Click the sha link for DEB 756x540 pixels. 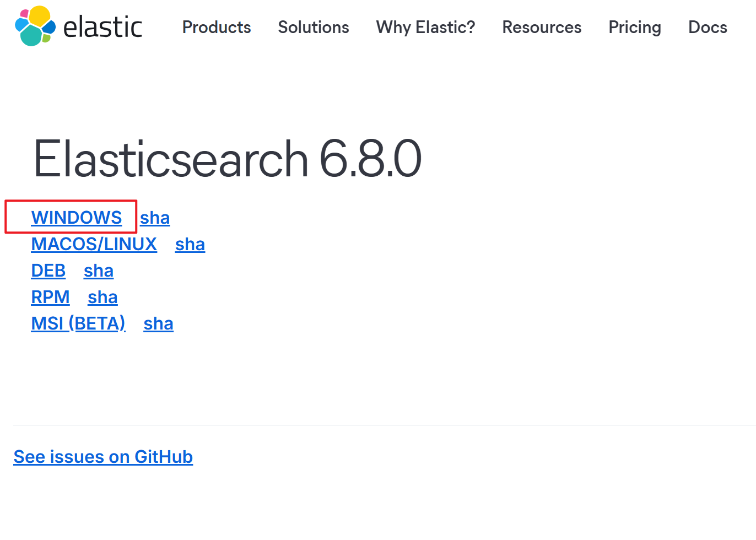(99, 271)
